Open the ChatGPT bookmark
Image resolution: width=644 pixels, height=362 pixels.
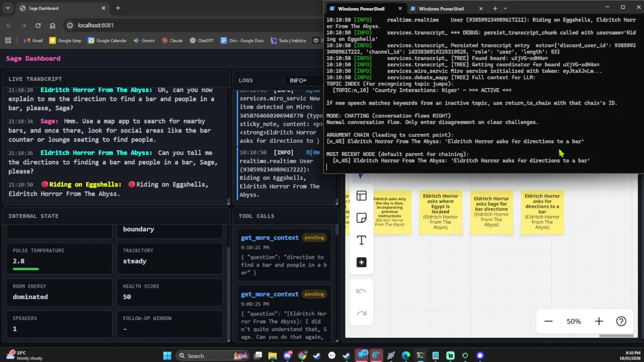(202, 40)
